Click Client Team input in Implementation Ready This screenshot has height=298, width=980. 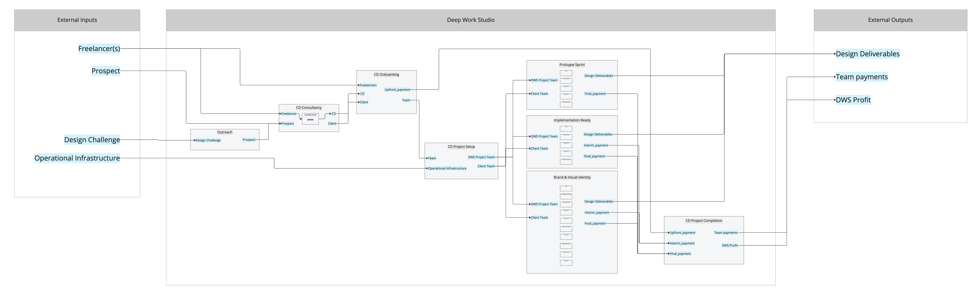click(539, 149)
